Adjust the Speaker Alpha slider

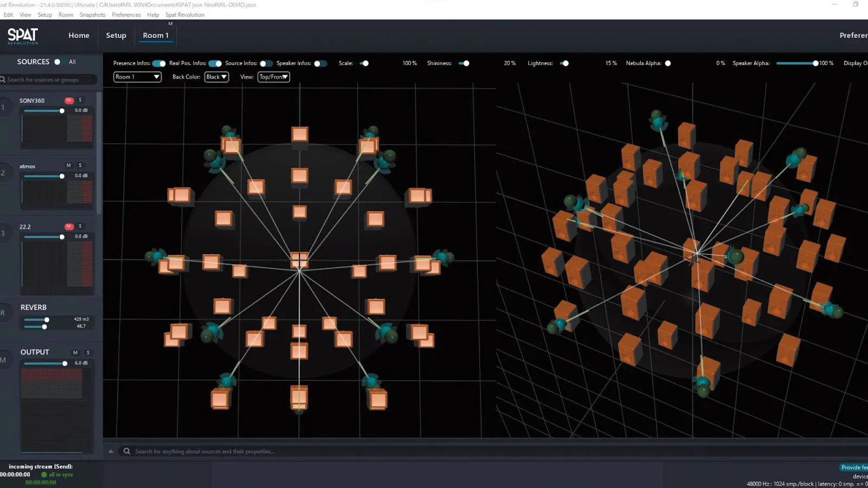[797, 63]
